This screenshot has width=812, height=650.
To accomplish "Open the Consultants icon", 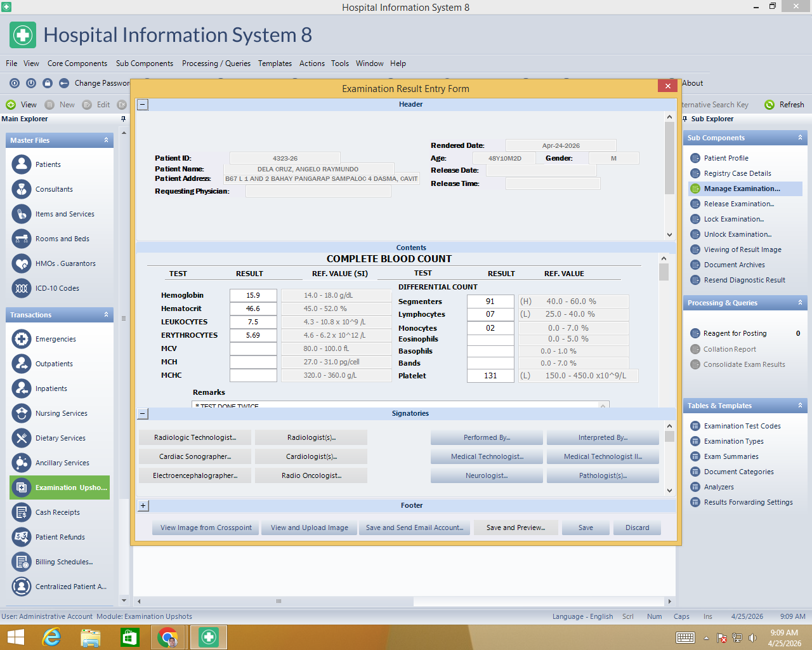I will click(22, 189).
